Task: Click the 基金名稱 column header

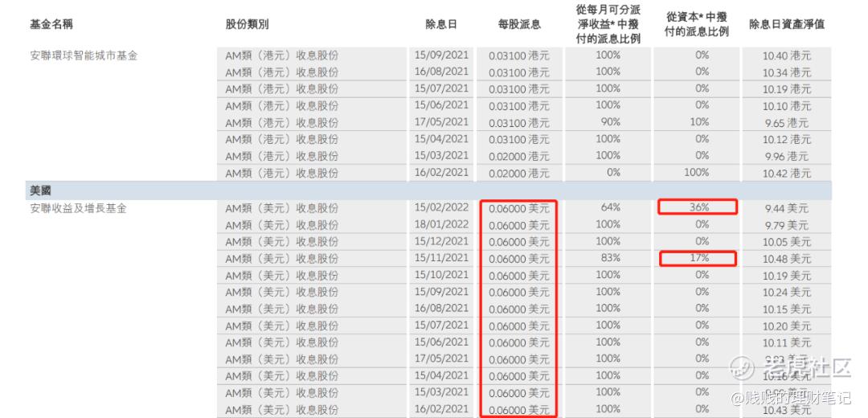Action: pyautogui.click(x=51, y=24)
